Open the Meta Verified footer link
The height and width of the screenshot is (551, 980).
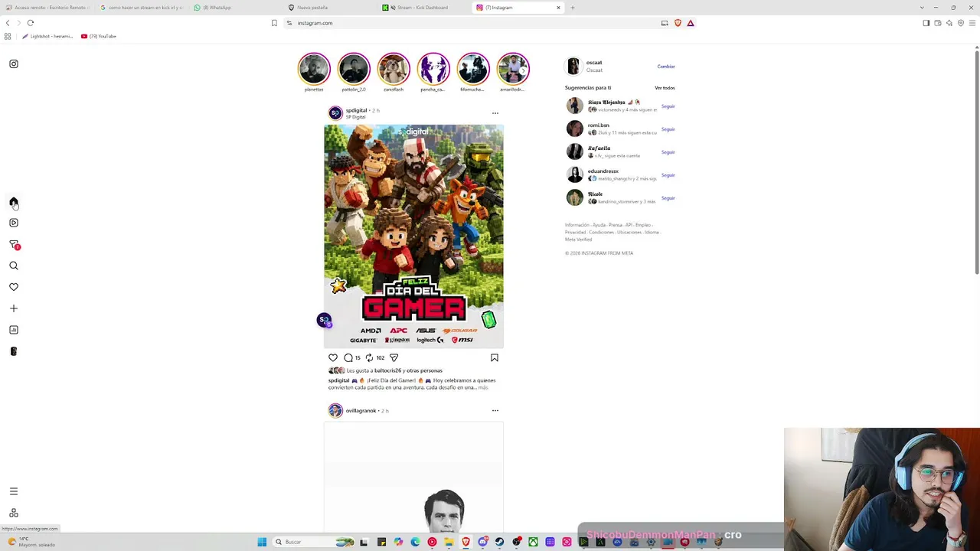[x=578, y=240]
